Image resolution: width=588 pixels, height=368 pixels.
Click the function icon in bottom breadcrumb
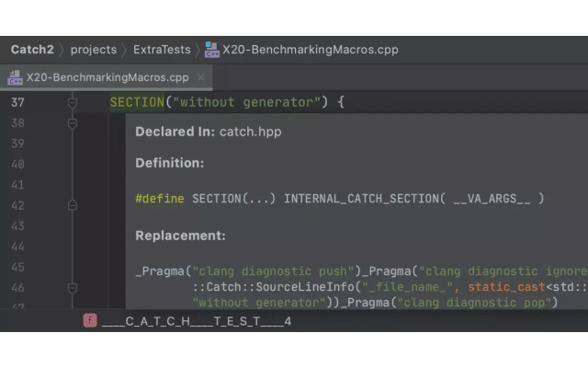click(x=90, y=320)
